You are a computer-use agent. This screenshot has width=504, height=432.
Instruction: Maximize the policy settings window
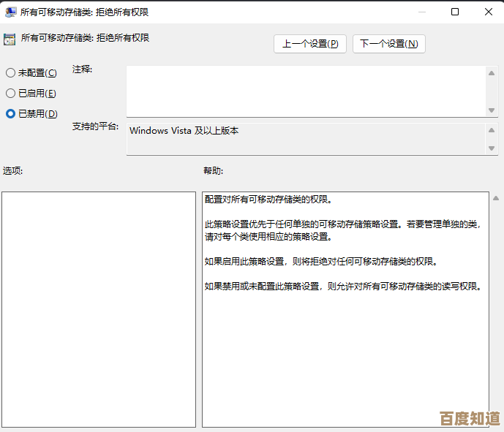[x=455, y=12]
